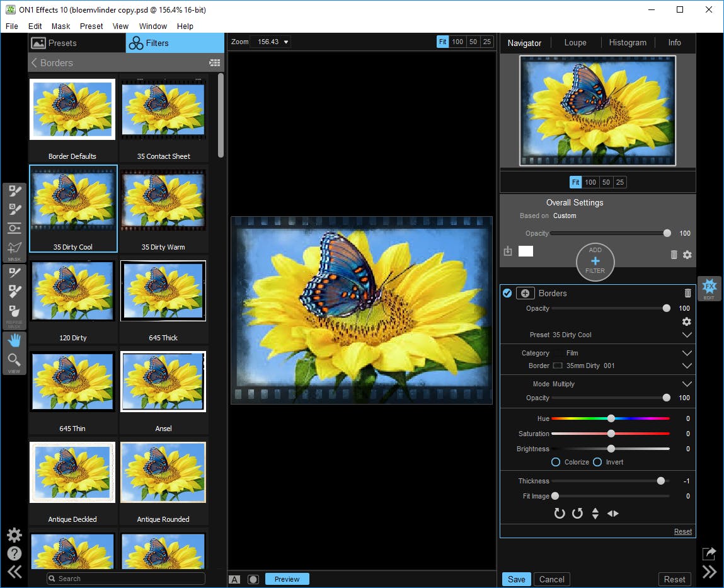Click the Add Filter circle button

point(595,262)
